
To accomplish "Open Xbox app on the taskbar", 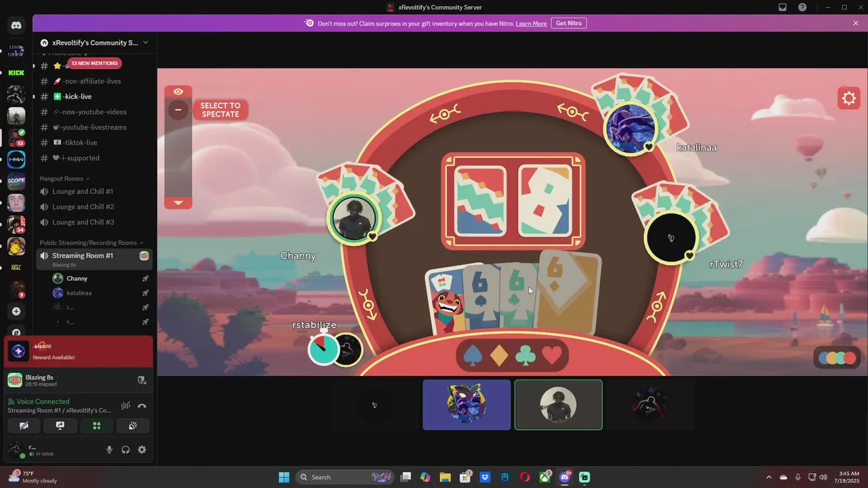I will tap(545, 477).
